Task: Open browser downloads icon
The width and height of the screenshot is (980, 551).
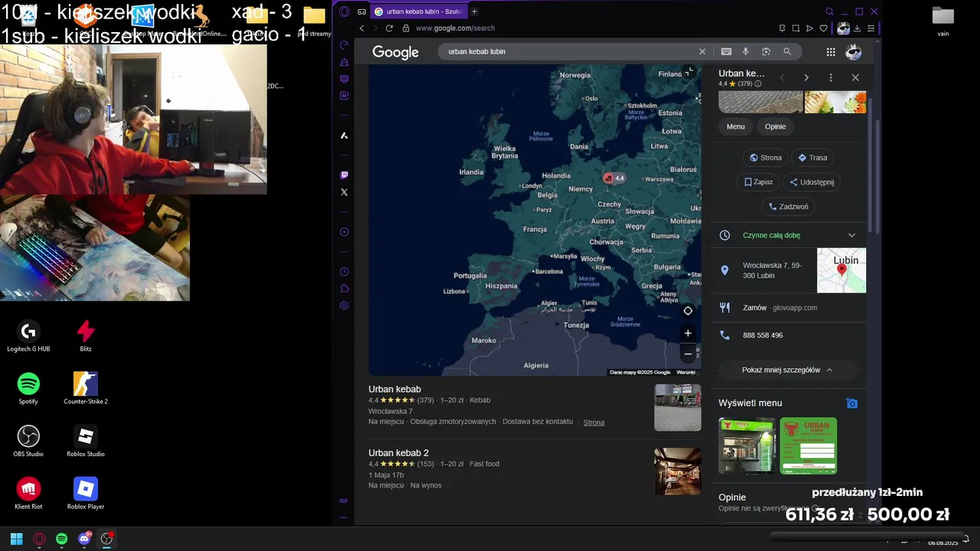Action: click(857, 28)
